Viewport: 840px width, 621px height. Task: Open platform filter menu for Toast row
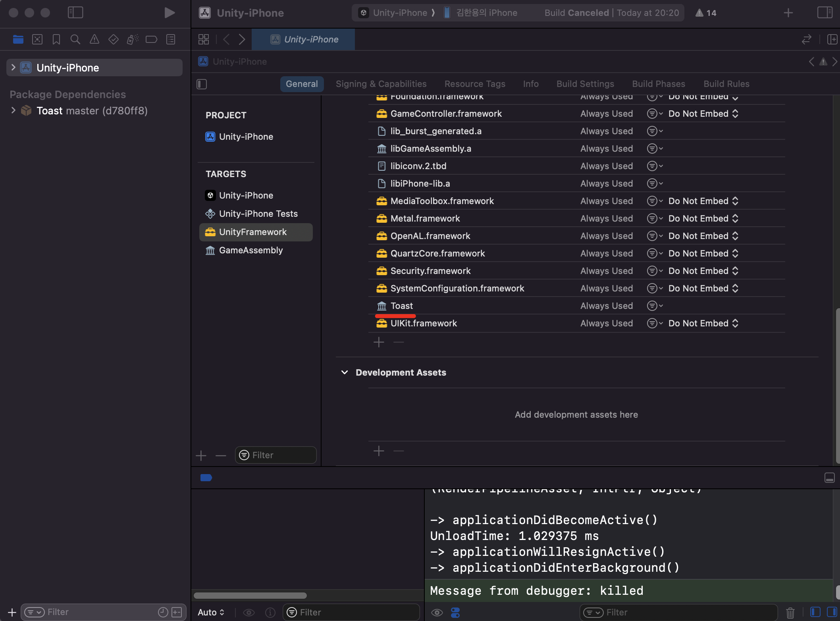(655, 306)
